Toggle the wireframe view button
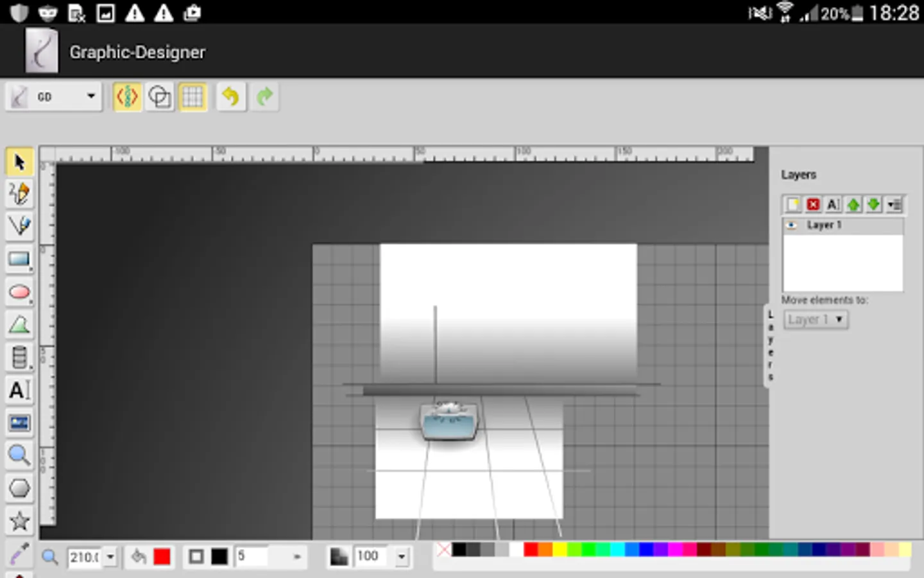The width and height of the screenshot is (924, 578). pyautogui.click(x=159, y=97)
